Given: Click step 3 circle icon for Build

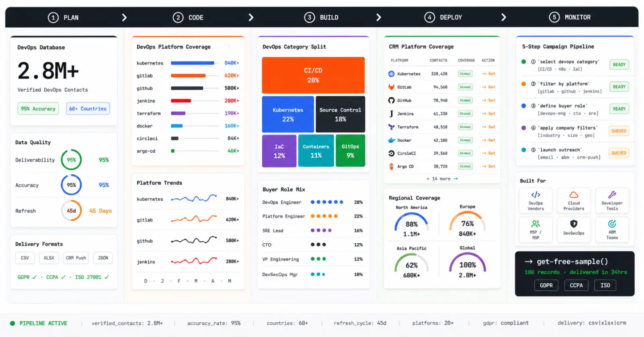Looking at the screenshot, I should pyautogui.click(x=309, y=17).
